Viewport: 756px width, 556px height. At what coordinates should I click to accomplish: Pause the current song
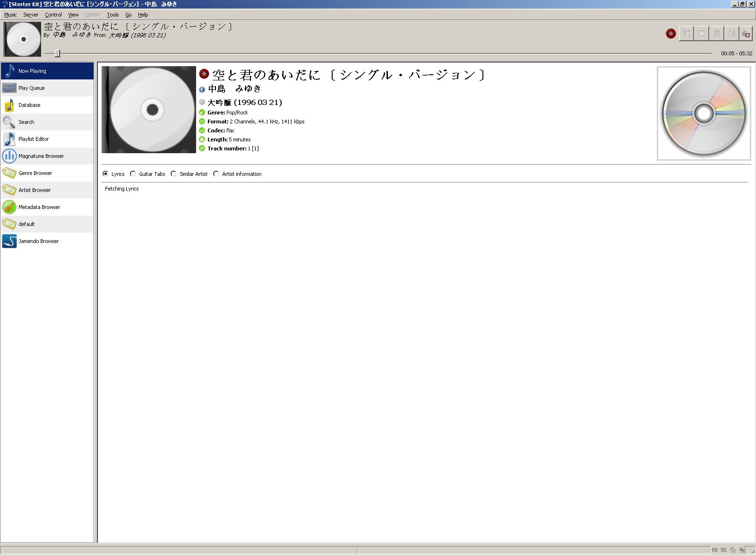(x=716, y=34)
